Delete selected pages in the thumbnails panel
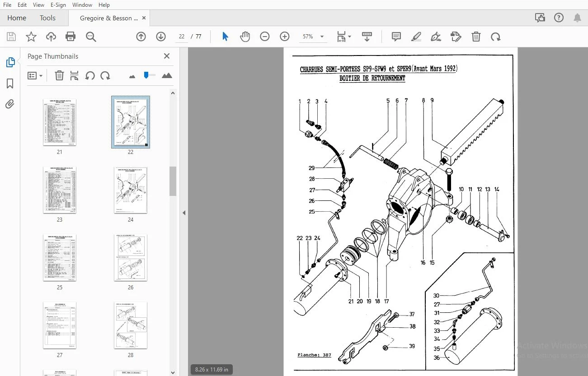 [x=59, y=75]
